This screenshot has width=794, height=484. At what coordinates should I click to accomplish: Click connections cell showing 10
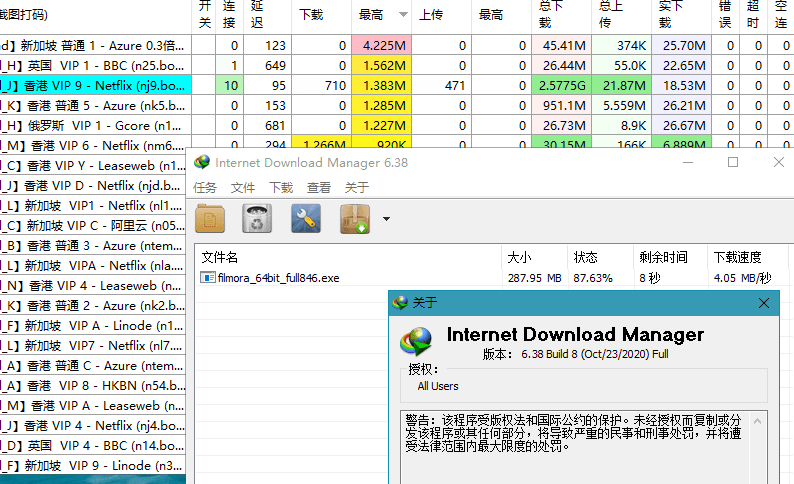point(229,86)
